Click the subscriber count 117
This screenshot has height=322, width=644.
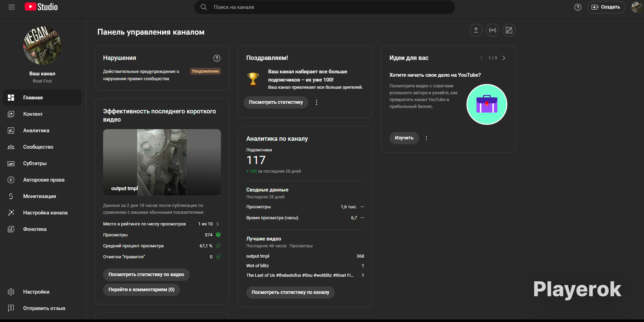coord(256,160)
